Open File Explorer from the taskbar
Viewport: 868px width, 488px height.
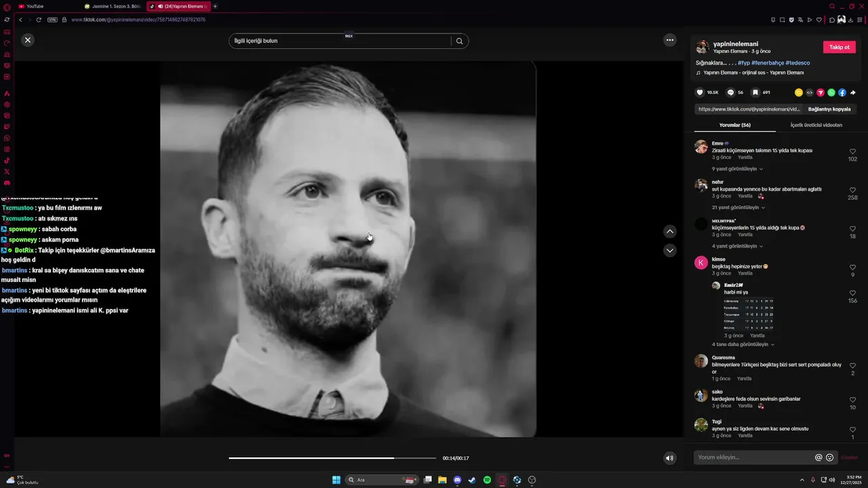[442, 480]
